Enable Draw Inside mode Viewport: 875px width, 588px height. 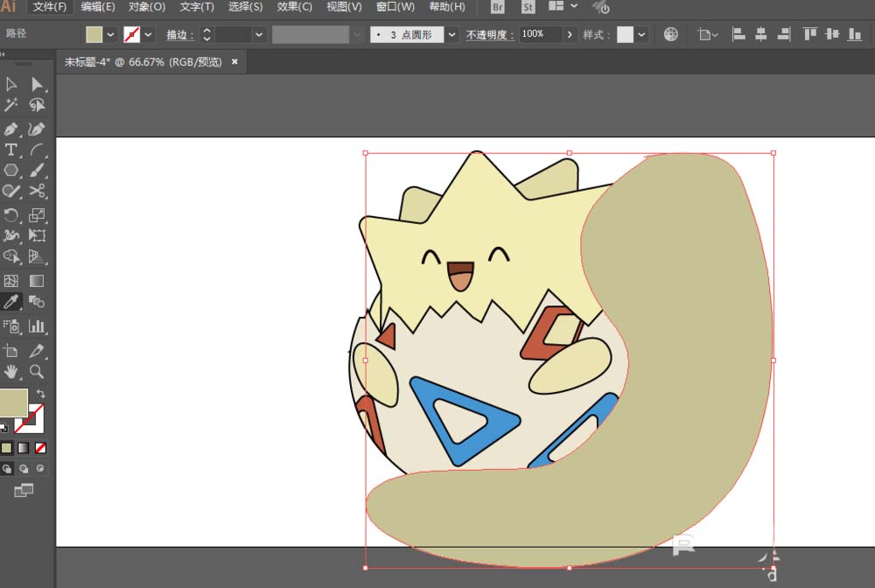(40, 469)
